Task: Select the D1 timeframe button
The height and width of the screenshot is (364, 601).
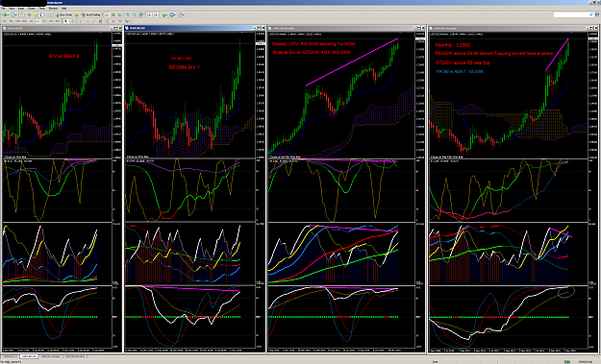Action: [44, 21]
